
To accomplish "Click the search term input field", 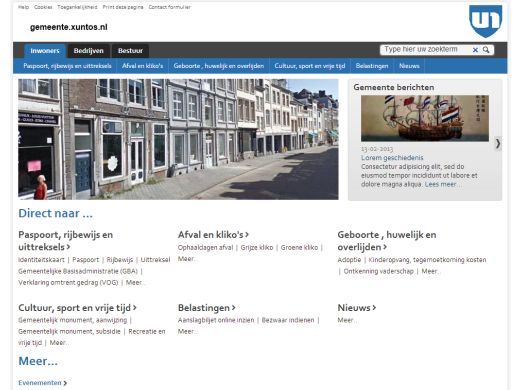I will [426, 50].
